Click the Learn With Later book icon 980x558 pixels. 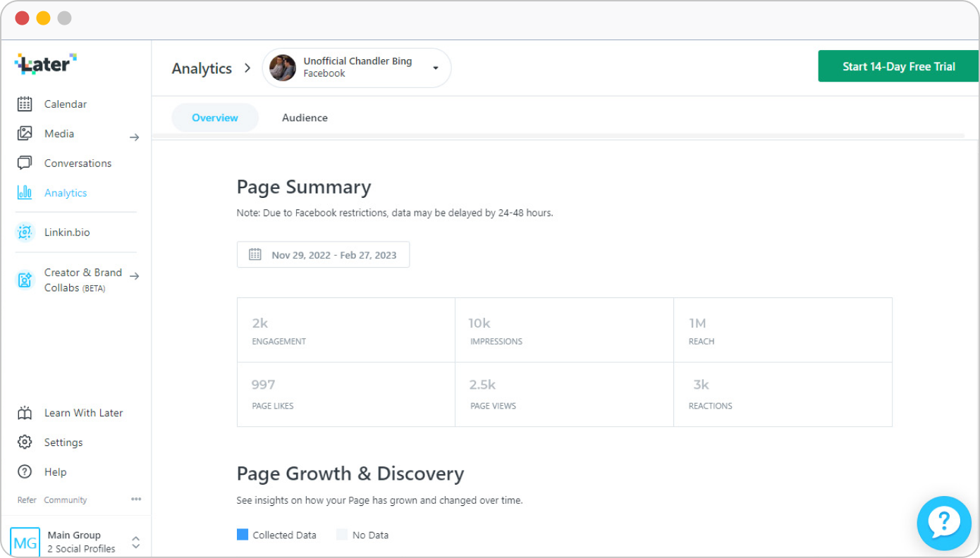(x=25, y=413)
